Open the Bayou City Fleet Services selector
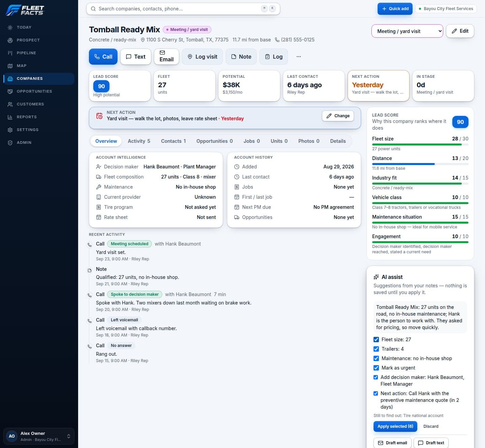This screenshot has height=448, width=485. pos(446,9)
